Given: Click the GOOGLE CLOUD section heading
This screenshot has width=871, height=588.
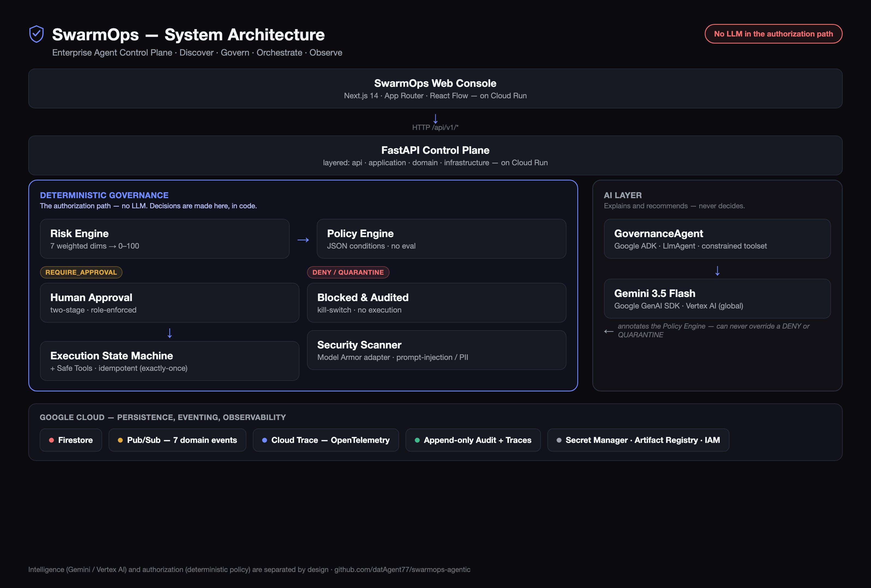Looking at the screenshot, I should coord(163,418).
